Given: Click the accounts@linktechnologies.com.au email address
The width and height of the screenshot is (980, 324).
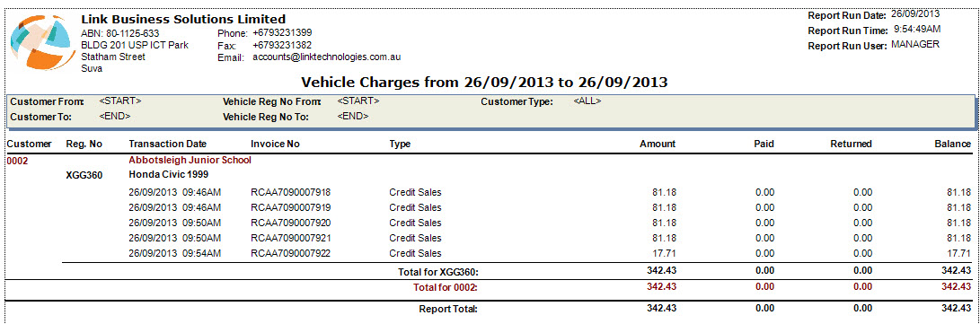Looking at the screenshot, I should [x=326, y=57].
